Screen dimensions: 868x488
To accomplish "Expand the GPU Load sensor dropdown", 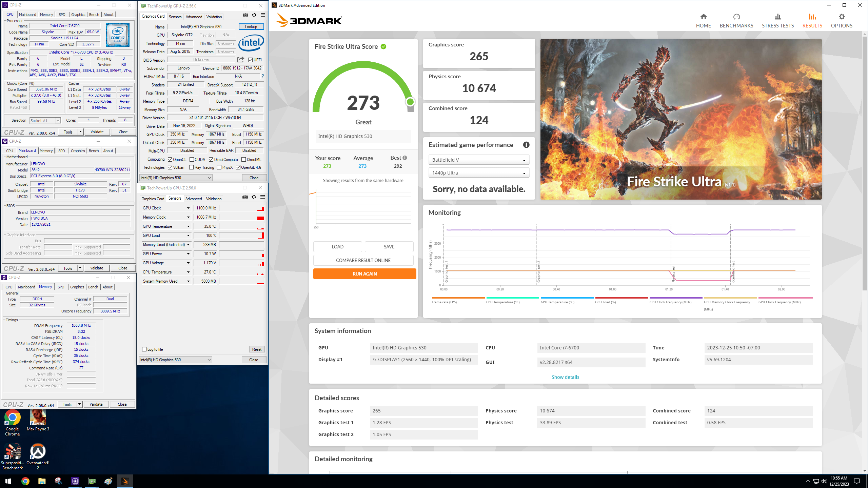I will (x=188, y=236).
